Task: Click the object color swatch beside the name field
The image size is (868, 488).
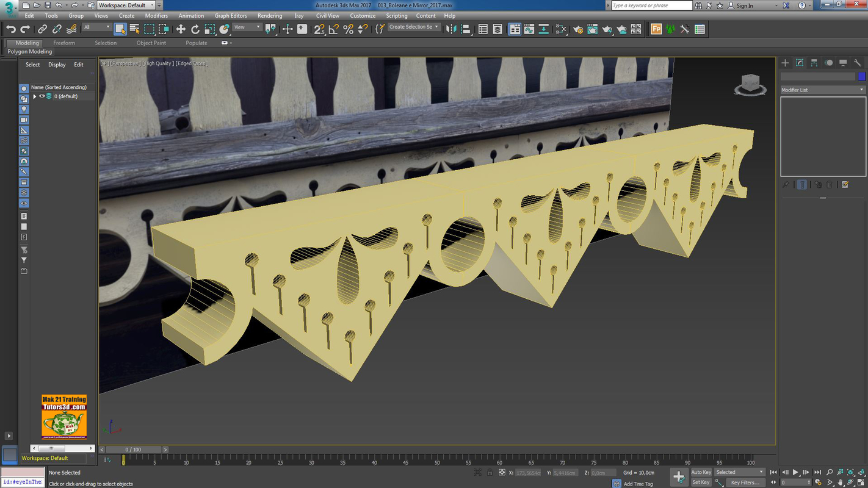Action: pyautogui.click(x=861, y=76)
